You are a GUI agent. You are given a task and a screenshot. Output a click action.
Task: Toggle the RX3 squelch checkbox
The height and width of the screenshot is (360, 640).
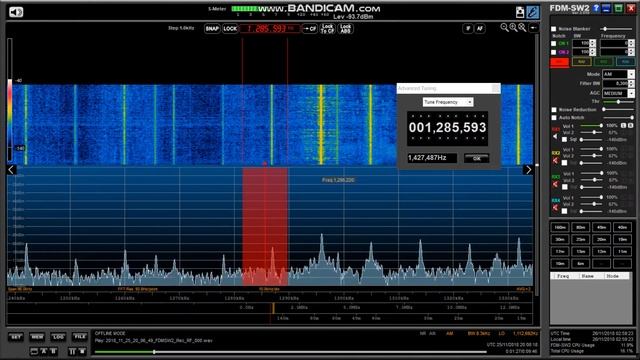point(564,187)
